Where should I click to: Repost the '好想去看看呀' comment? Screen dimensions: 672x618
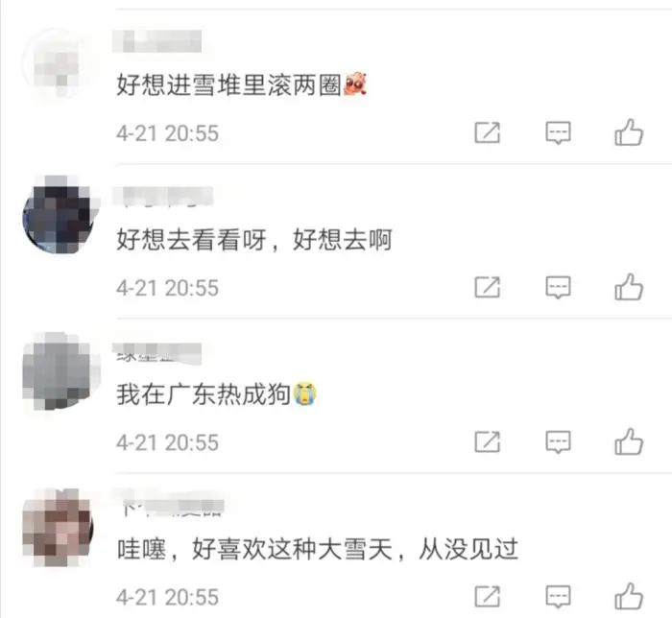tap(488, 287)
